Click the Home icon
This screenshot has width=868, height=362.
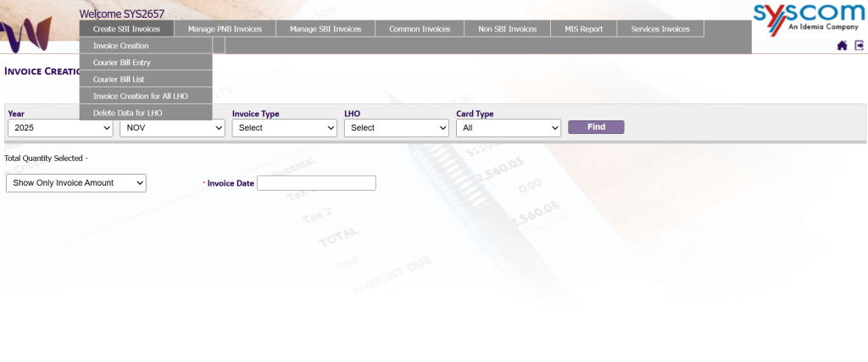842,46
